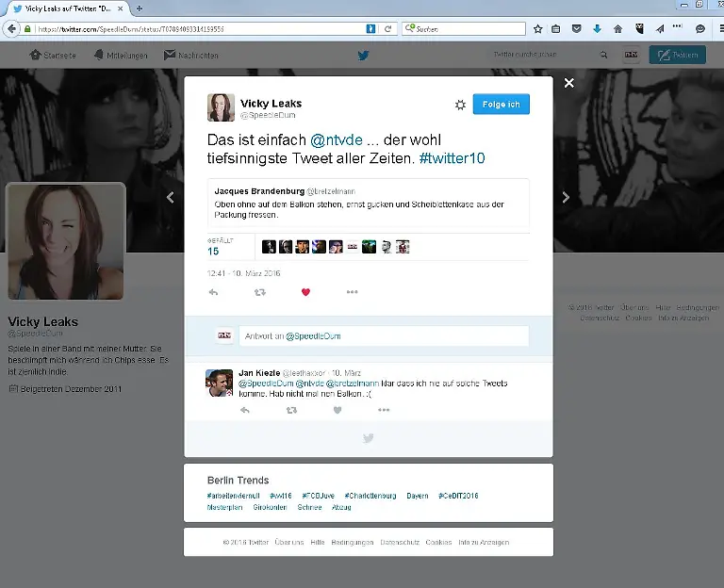Retweet the Vicky Leaks tweet
The width and height of the screenshot is (724, 588).
tap(260, 292)
